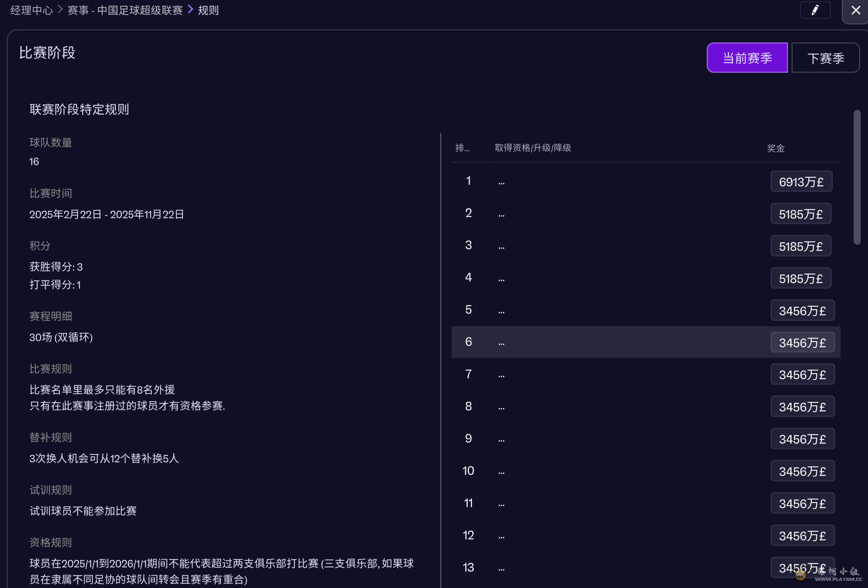Click the 5185万£ prize for rank 4
Screen dimensions: 868x588
click(x=800, y=279)
